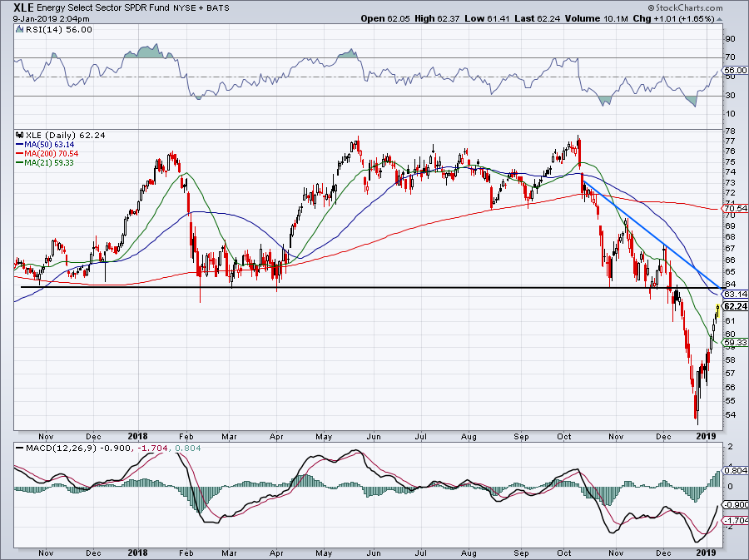Click the 'Last 62.24' header quote value
749x560 pixels.
tap(538, 18)
